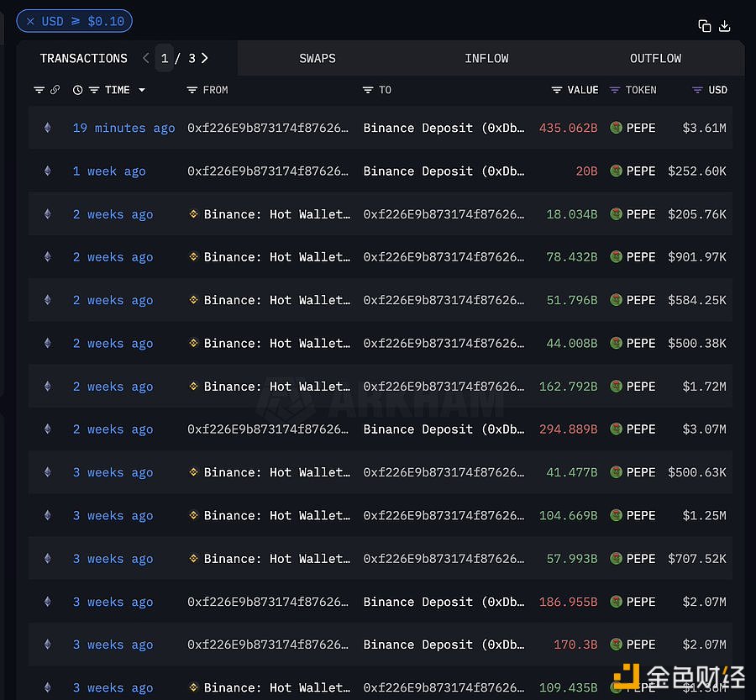Image resolution: width=756 pixels, height=700 pixels.
Task: Open the USD column filter
Action: pos(697,90)
